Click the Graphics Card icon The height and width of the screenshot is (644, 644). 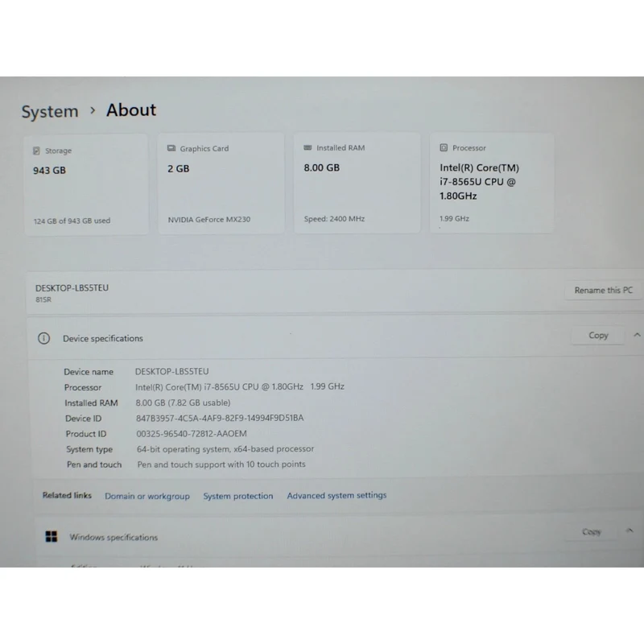(171, 148)
